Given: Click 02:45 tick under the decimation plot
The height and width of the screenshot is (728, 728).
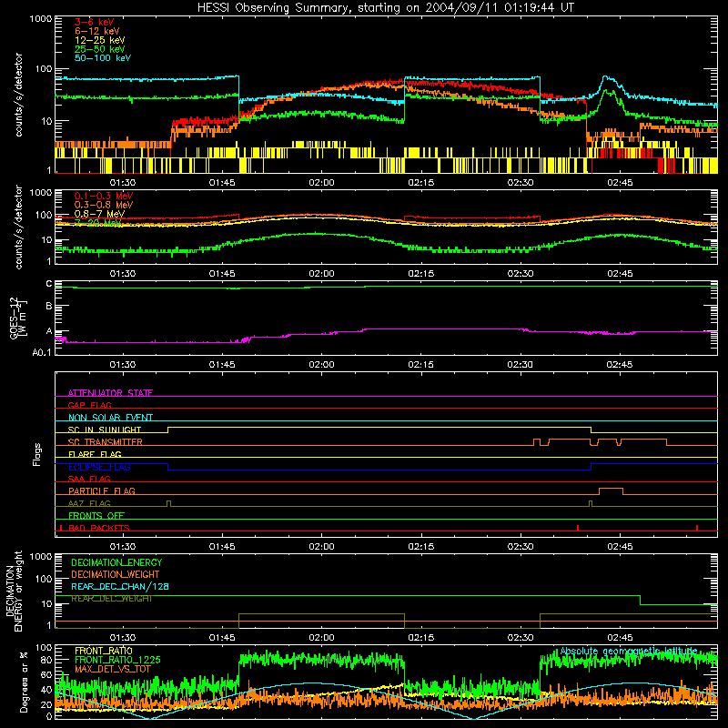Looking at the screenshot, I should pos(620,638).
